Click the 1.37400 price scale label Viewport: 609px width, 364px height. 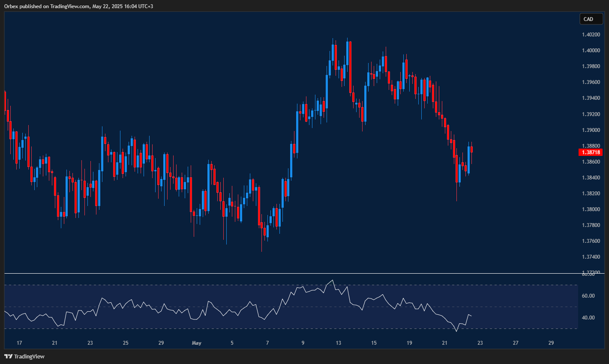591,257
